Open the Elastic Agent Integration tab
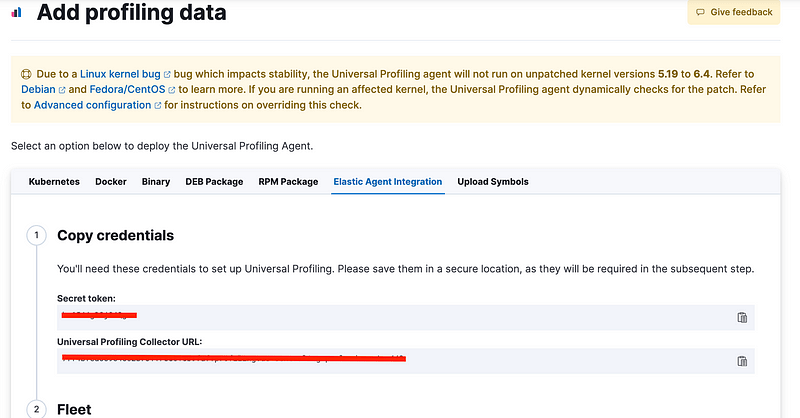Image resolution: width=800 pixels, height=418 pixels. tap(388, 182)
